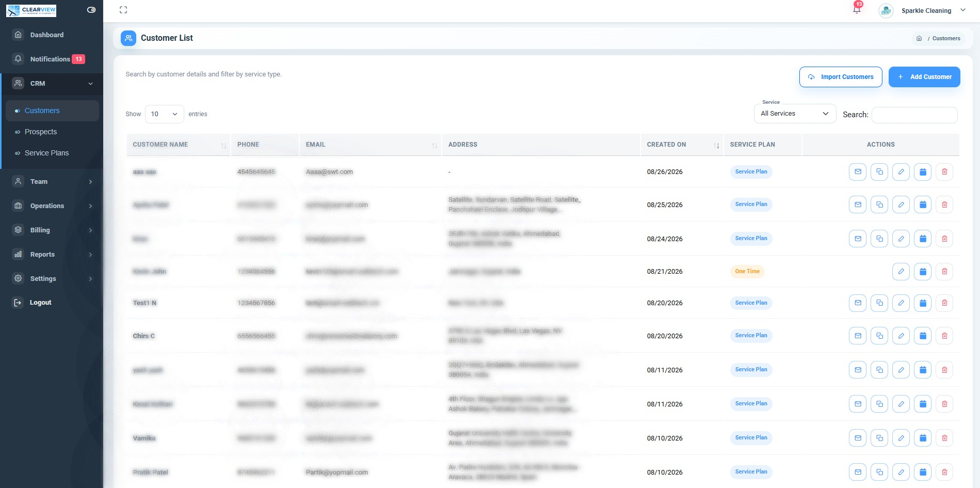
Task: Open calendar for Test1 N row
Action: pos(923,303)
